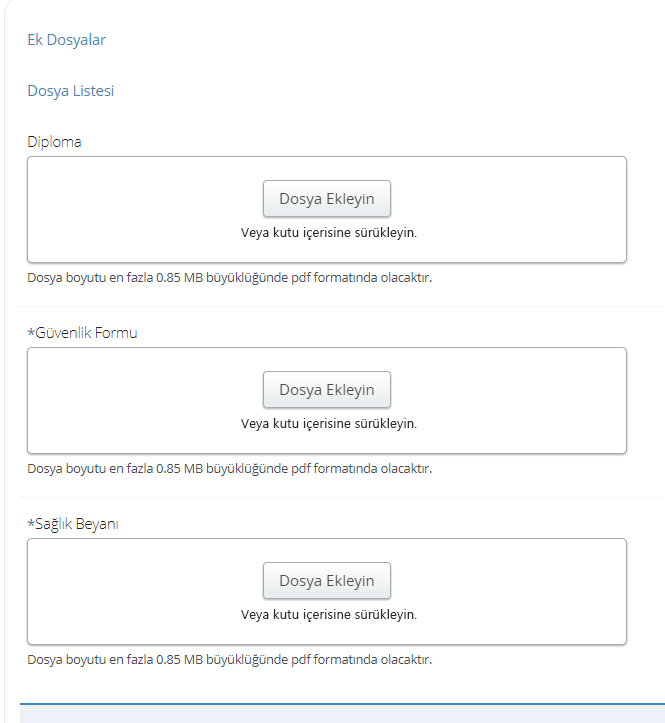Click the blue panel at page bottom
Viewport: 665px width, 723px height.
coord(342,713)
